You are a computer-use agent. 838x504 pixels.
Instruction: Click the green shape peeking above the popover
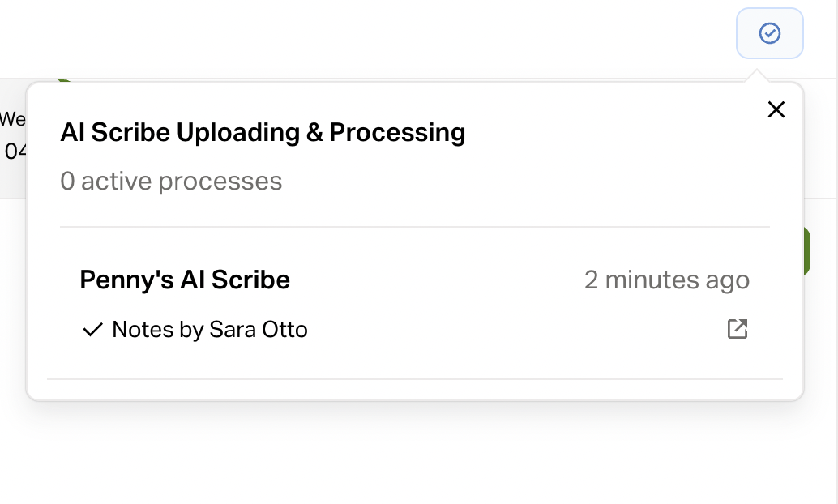tap(62, 81)
